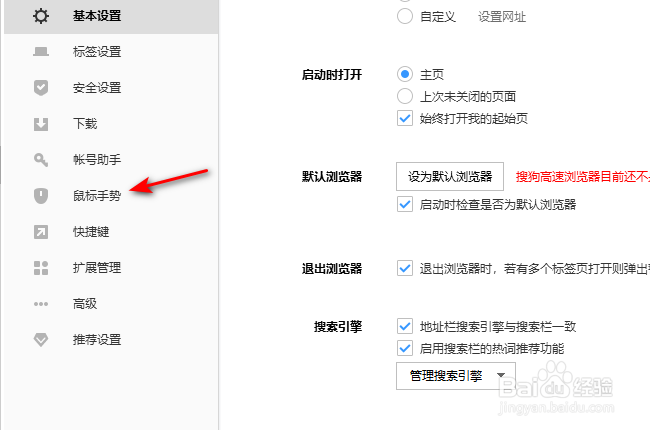Click the four squares icon beside 扩展管理
The height and width of the screenshot is (430, 650).
(41, 268)
